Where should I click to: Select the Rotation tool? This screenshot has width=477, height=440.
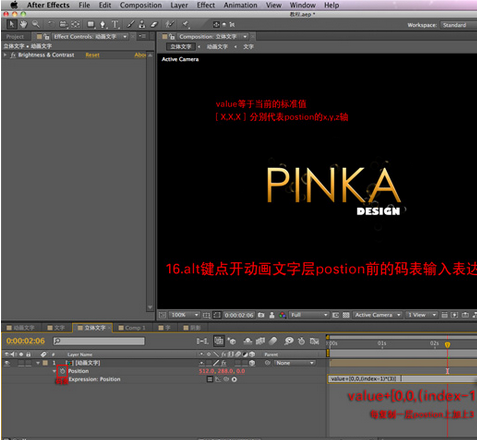click(51, 24)
